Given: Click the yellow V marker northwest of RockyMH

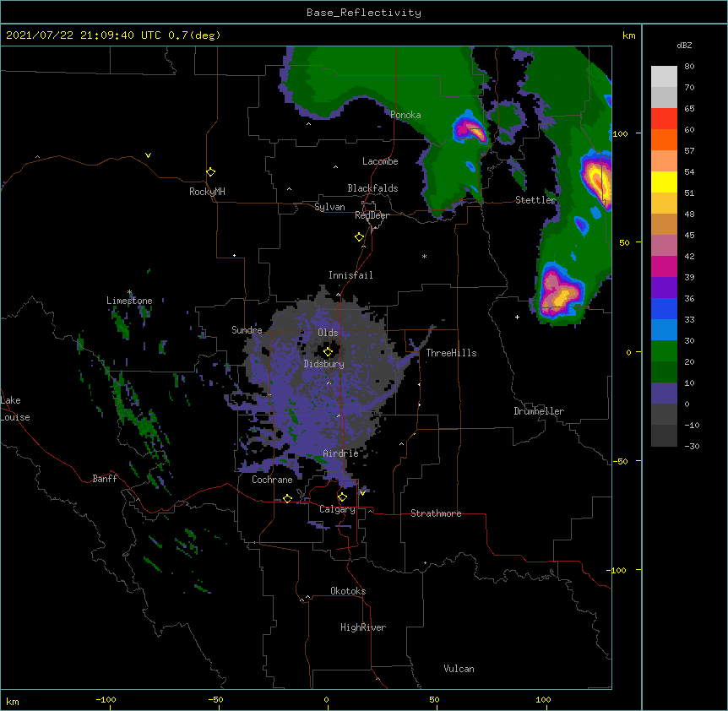Looking at the screenshot, I should point(148,155).
